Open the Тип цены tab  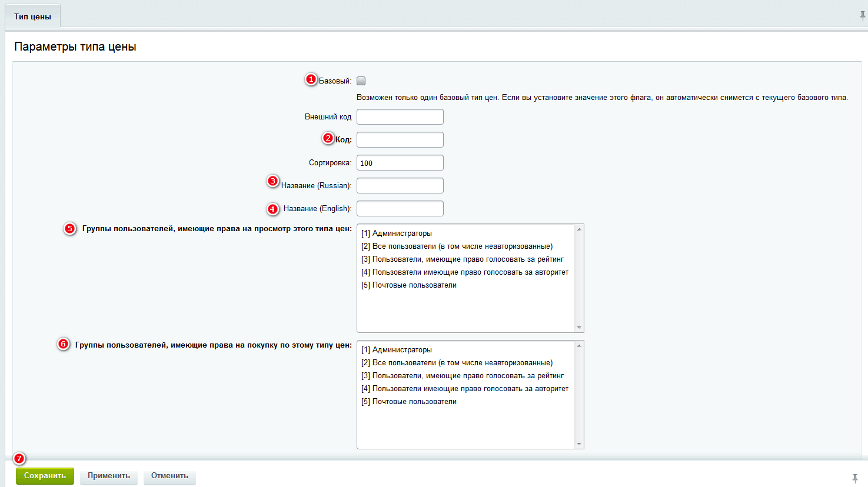click(33, 16)
